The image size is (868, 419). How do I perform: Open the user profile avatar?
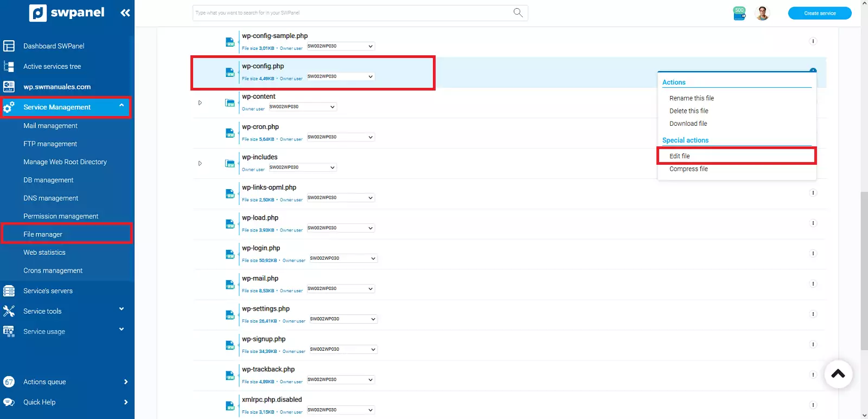tap(762, 13)
